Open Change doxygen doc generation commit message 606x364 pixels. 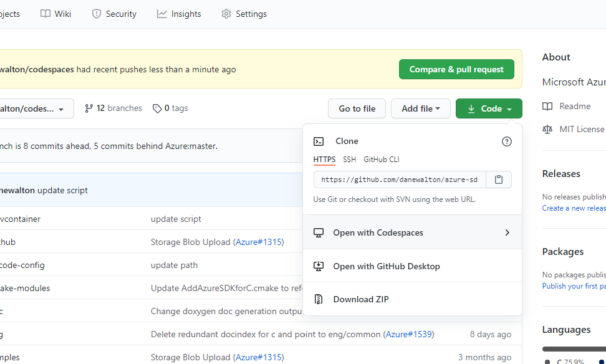point(226,311)
